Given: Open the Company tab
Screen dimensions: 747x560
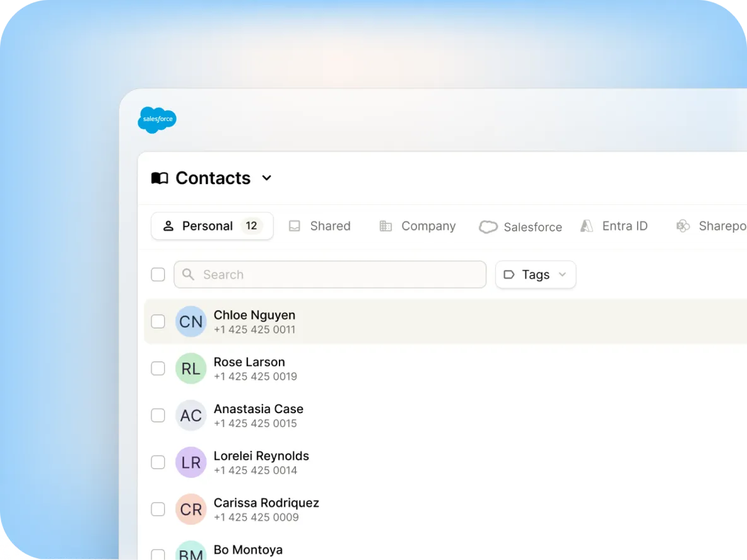Looking at the screenshot, I should pyautogui.click(x=417, y=226).
